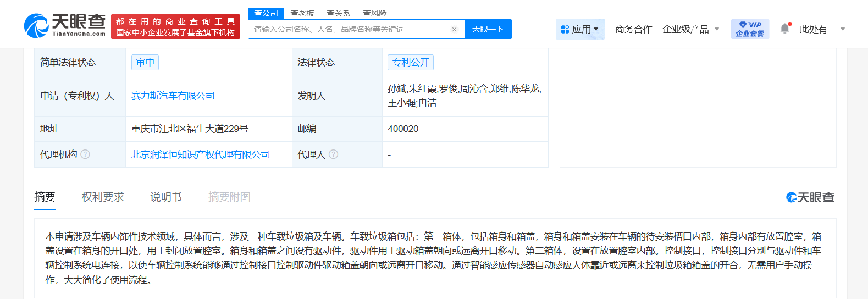The image size is (868, 299).
Task: Expand the 企业级产品 dropdown
Action: click(691, 29)
